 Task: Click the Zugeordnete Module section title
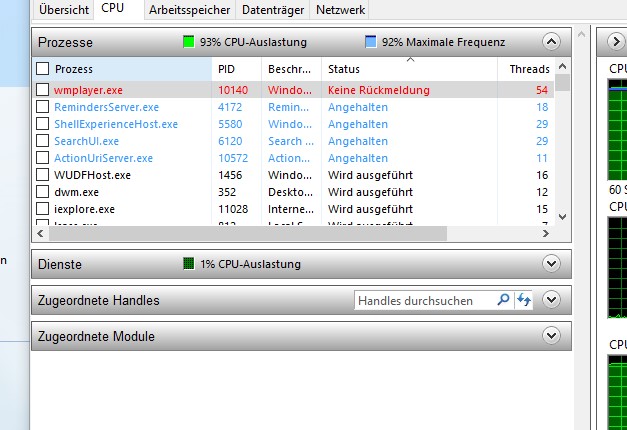pos(96,336)
